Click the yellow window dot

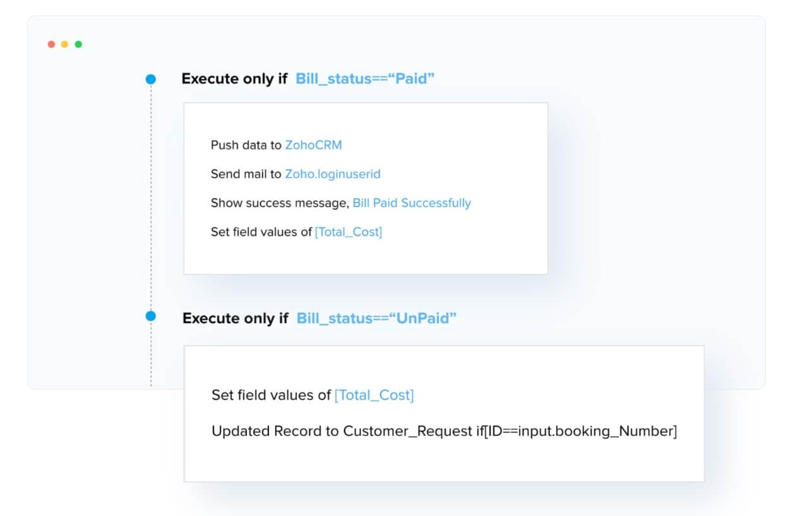(64, 44)
